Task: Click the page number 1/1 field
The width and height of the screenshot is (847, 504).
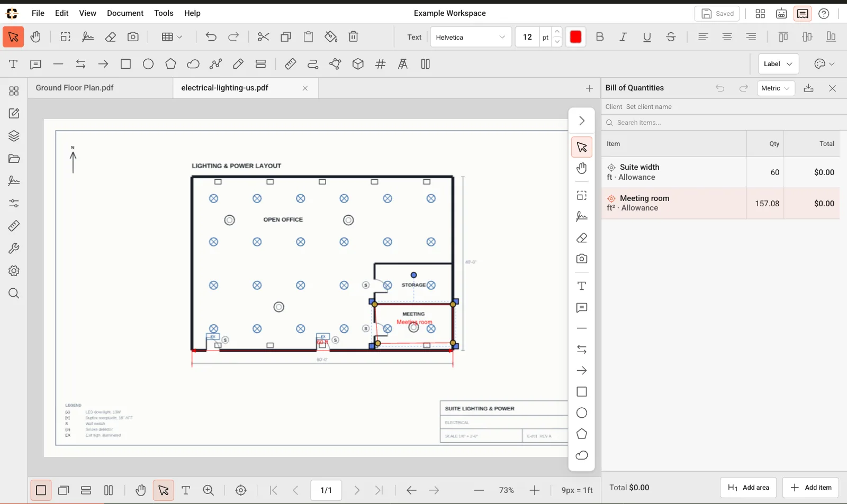Action: pos(326,490)
